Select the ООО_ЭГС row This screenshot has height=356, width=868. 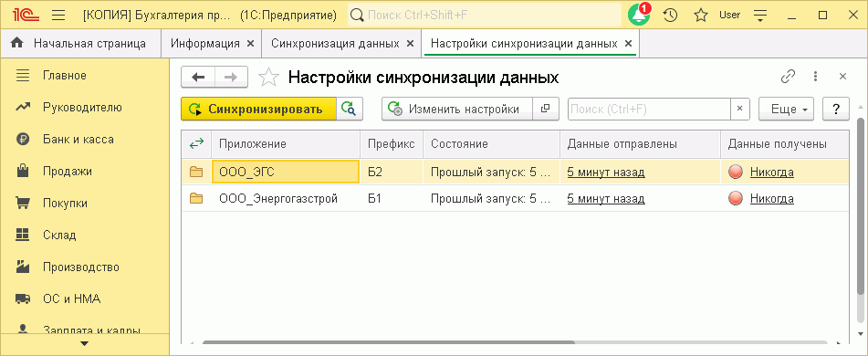516,173
